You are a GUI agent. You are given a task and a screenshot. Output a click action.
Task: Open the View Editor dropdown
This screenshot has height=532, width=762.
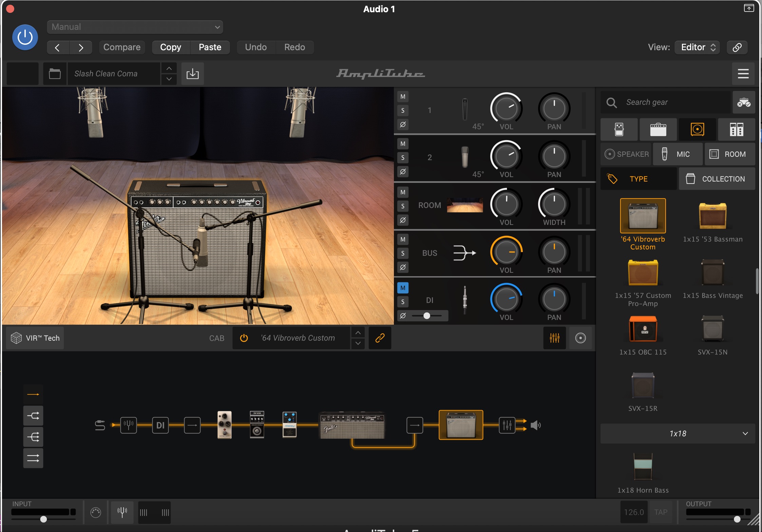pyautogui.click(x=698, y=47)
